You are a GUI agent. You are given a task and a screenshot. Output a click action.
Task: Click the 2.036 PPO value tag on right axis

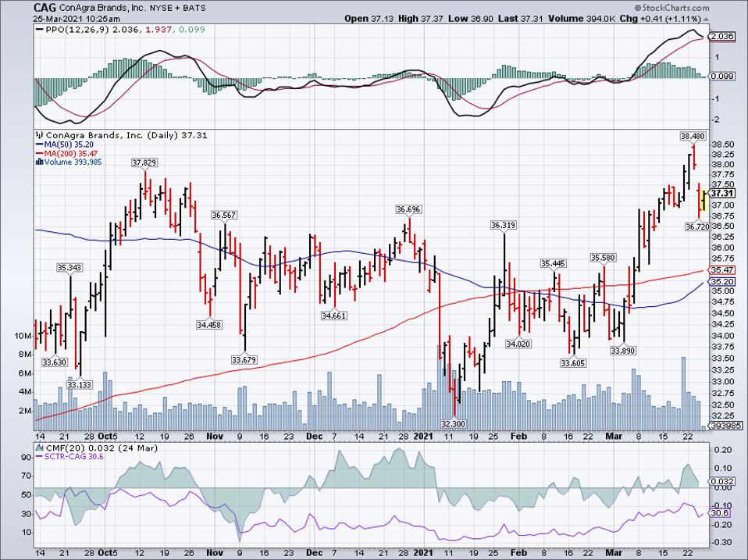[x=721, y=36]
